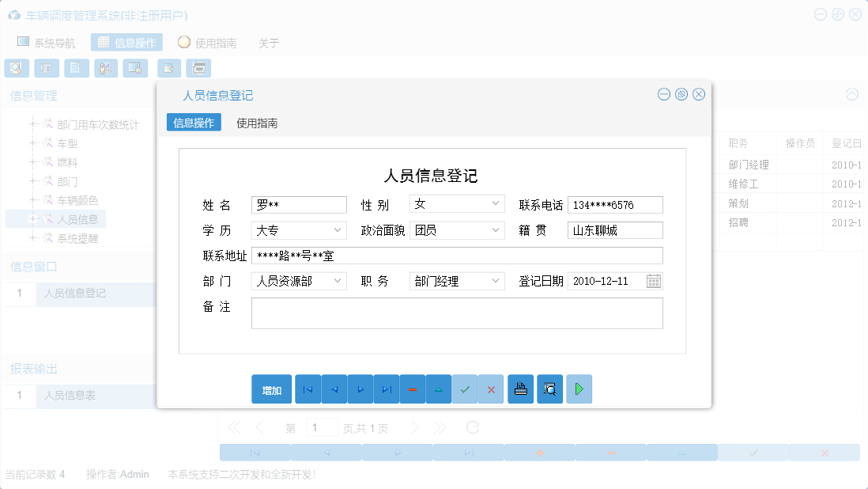Delete current record using red minus icon
This screenshot has width=868, height=489.
pyautogui.click(x=412, y=389)
